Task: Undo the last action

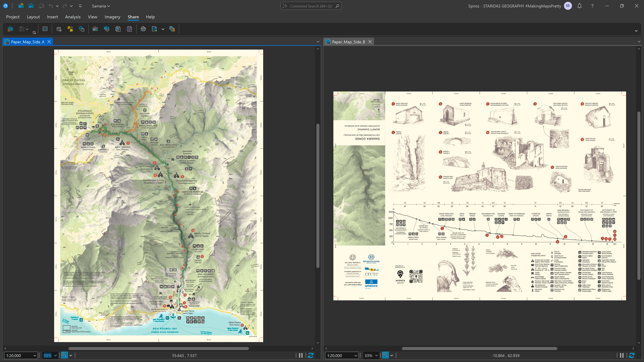Action: tap(51, 6)
